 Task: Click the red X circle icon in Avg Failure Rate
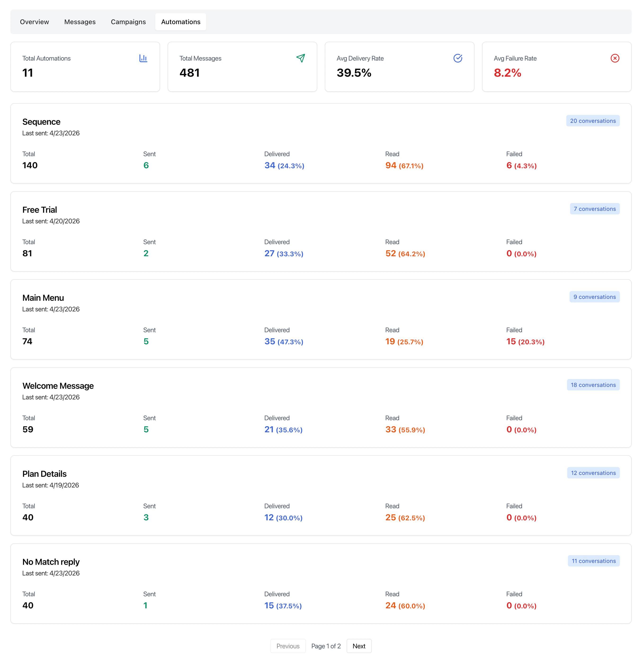615,58
